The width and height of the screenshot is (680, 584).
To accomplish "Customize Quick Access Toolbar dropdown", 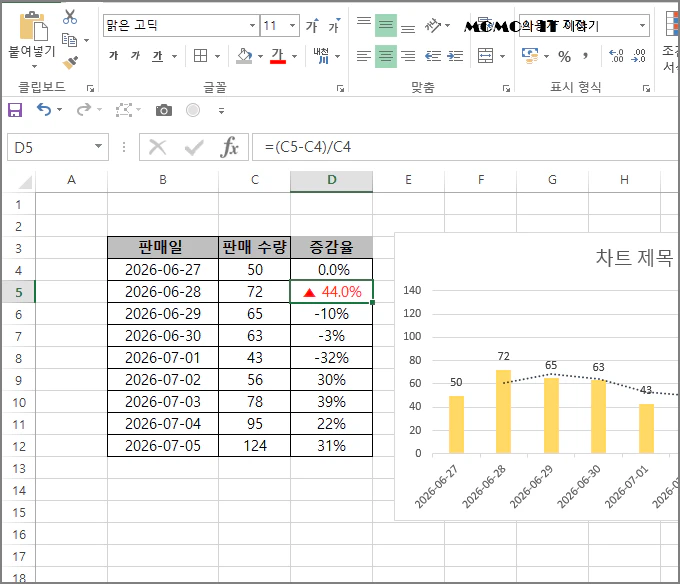I will pos(221,111).
